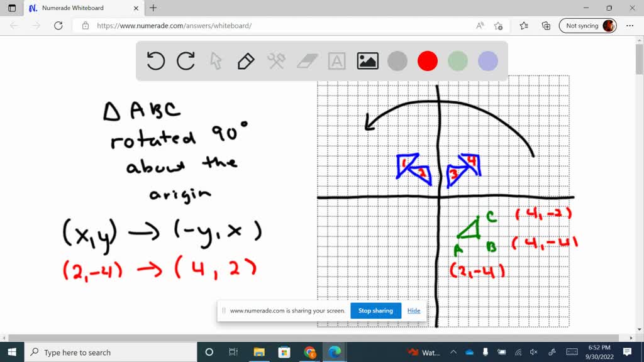Go back to the previous page

[14, 25]
